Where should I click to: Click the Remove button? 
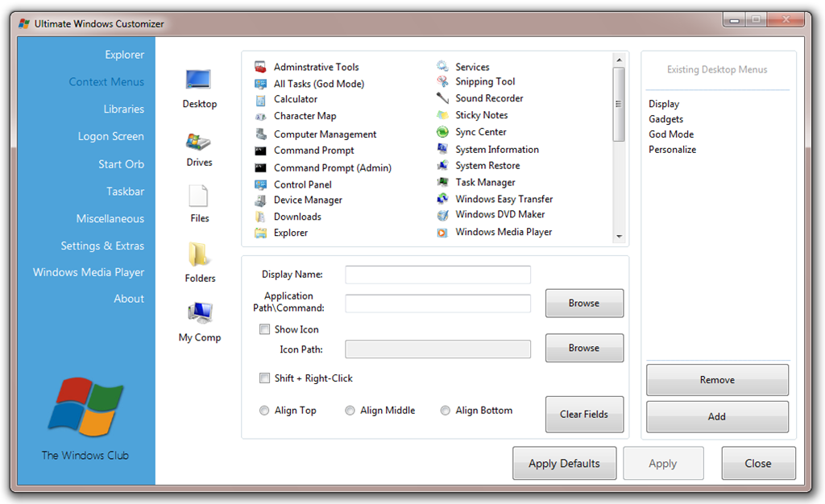[x=717, y=380]
